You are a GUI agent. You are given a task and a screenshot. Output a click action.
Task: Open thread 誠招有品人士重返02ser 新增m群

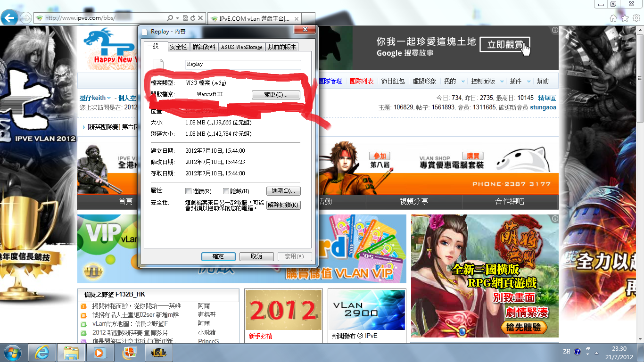tap(136, 315)
